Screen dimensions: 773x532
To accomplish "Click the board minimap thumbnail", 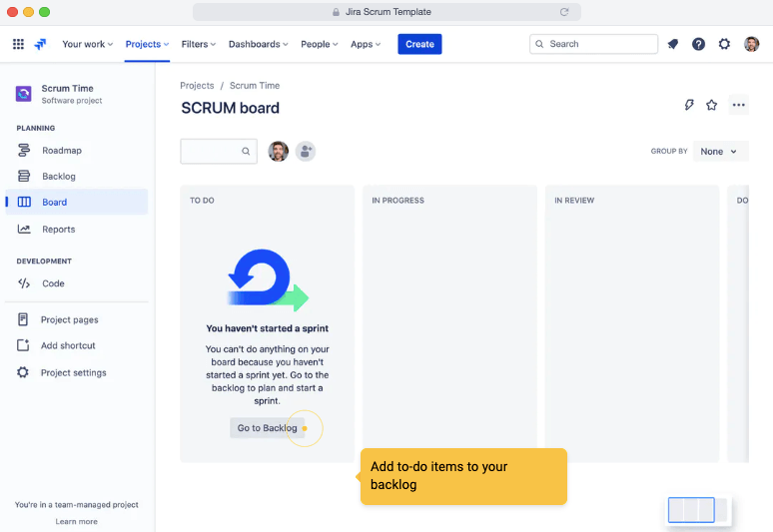I will 697,510.
